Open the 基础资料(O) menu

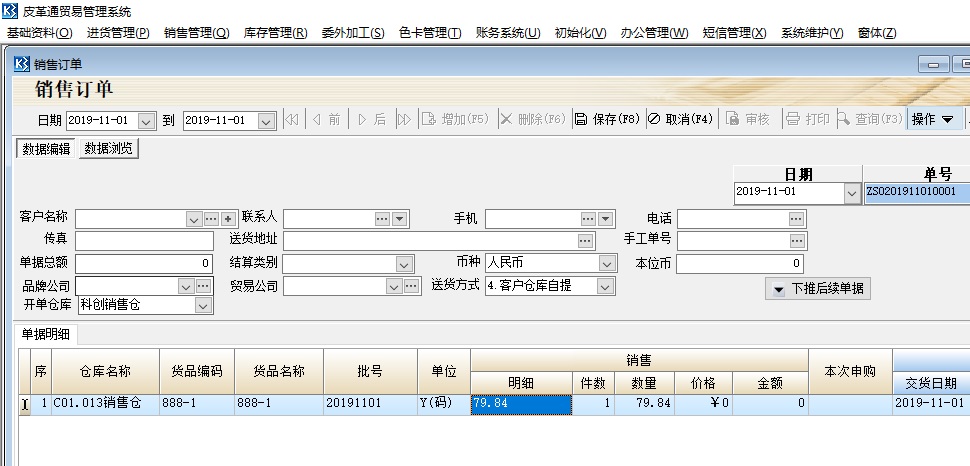pos(40,33)
